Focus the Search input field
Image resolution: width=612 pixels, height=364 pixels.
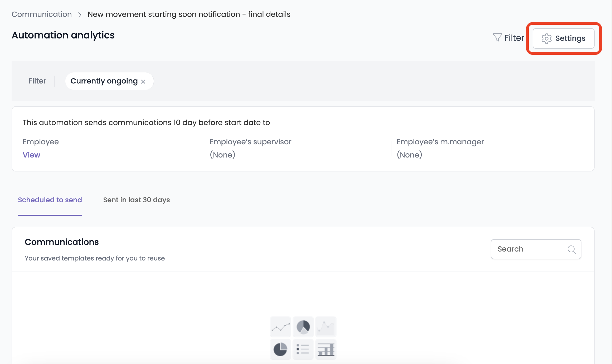pos(536,249)
